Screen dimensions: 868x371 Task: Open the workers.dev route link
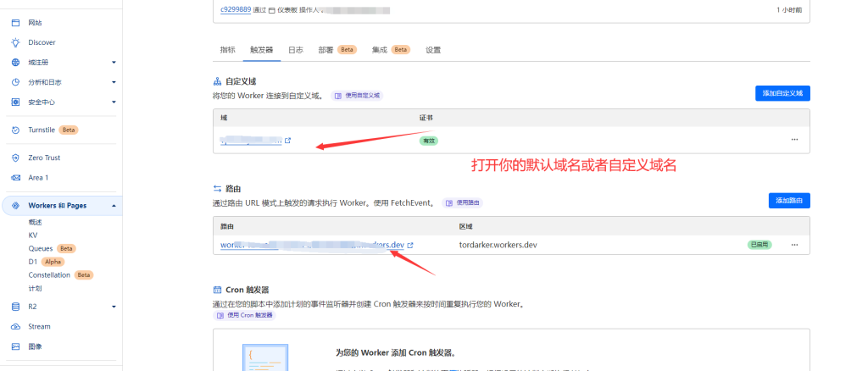point(312,245)
